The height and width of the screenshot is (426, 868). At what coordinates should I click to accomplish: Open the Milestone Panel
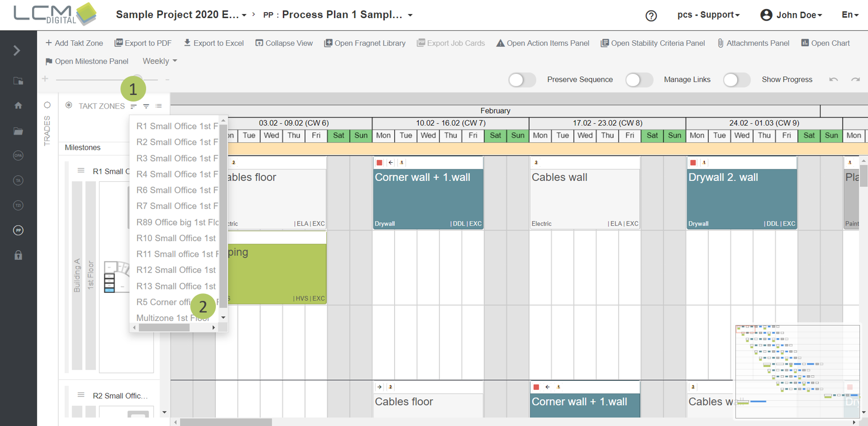click(87, 61)
